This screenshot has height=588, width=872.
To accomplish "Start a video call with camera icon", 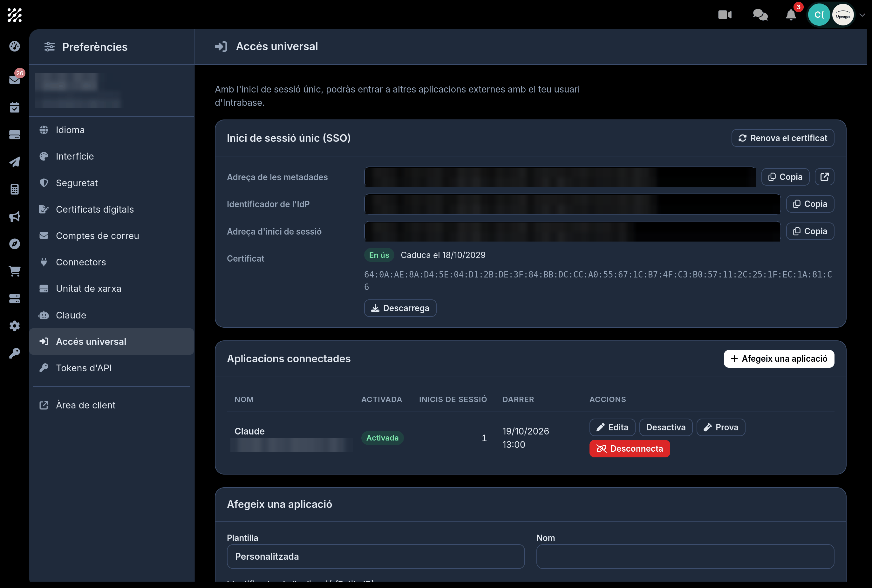I will point(725,15).
